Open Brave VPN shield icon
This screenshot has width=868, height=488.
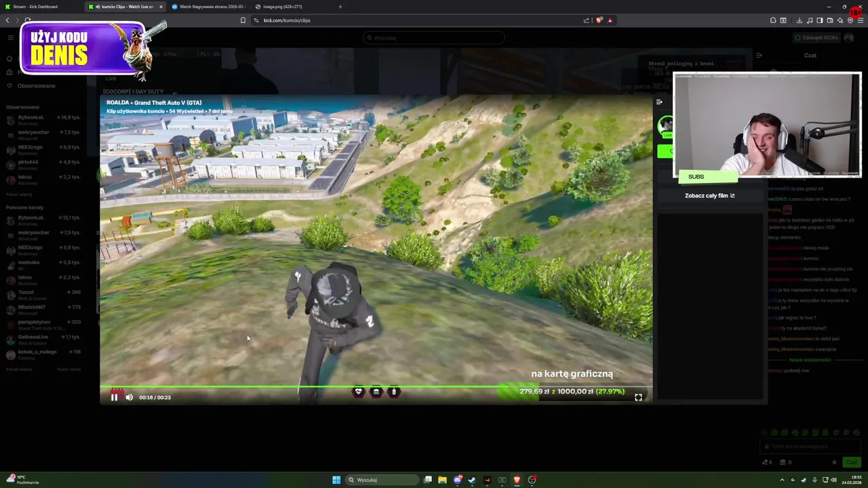850,20
